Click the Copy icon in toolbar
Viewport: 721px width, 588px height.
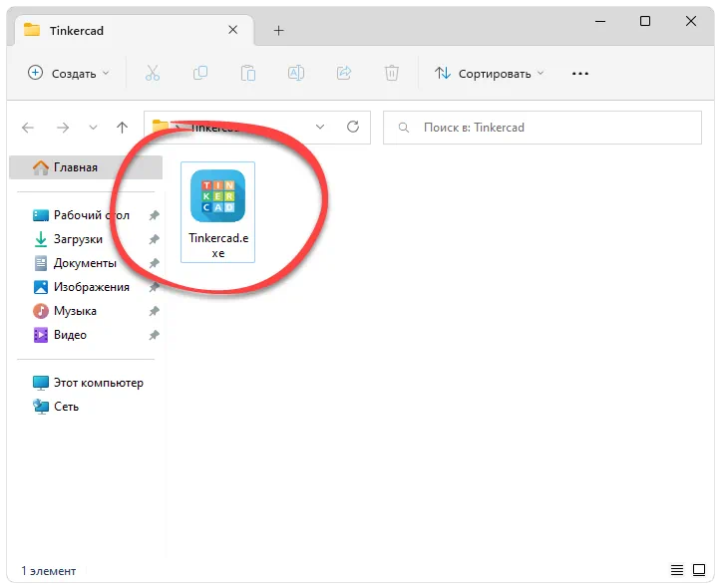pyautogui.click(x=200, y=73)
